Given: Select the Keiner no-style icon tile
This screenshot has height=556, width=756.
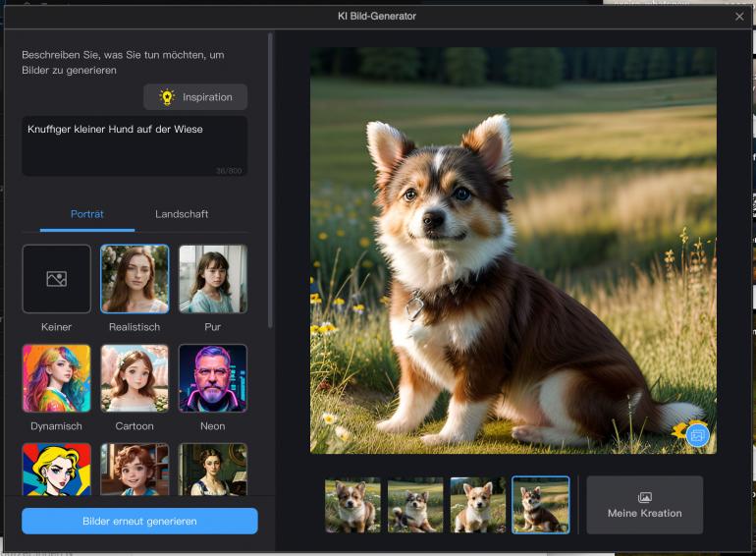Looking at the screenshot, I should click(x=56, y=279).
